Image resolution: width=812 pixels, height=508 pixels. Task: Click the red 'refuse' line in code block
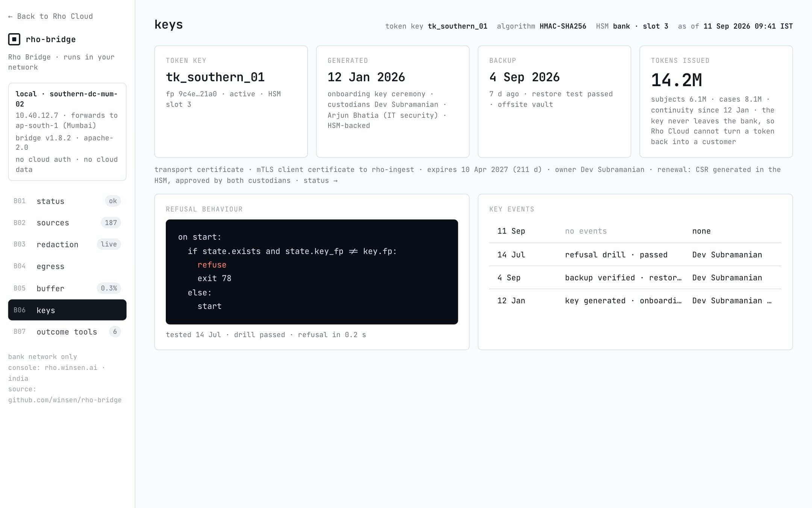point(212,265)
